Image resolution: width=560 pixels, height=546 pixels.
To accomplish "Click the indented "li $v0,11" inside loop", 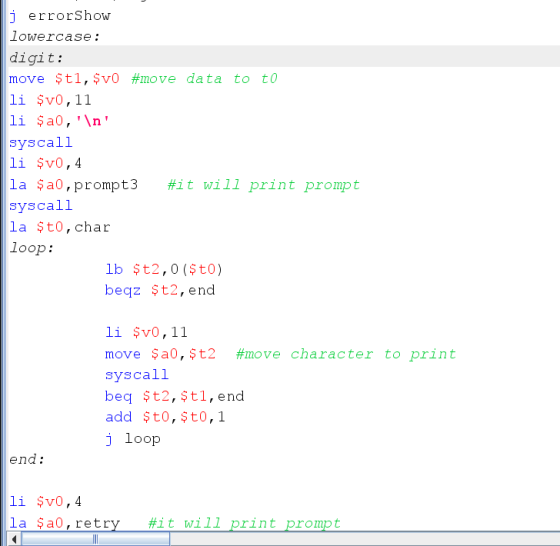I will click(x=146, y=332).
